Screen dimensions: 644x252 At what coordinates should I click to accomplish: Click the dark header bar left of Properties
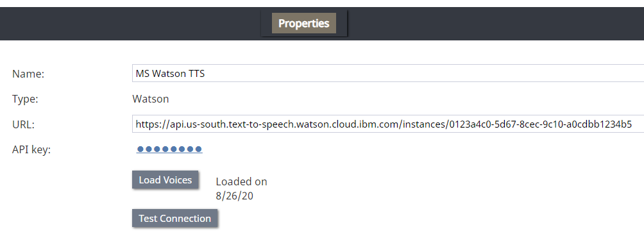(130, 23)
